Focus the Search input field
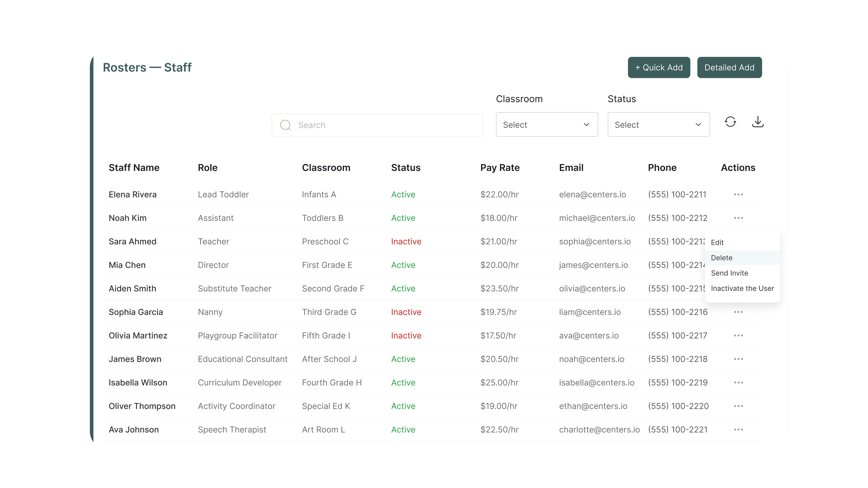The height and width of the screenshot is (488, 868). pyautogui.click(x=377, y=125)
